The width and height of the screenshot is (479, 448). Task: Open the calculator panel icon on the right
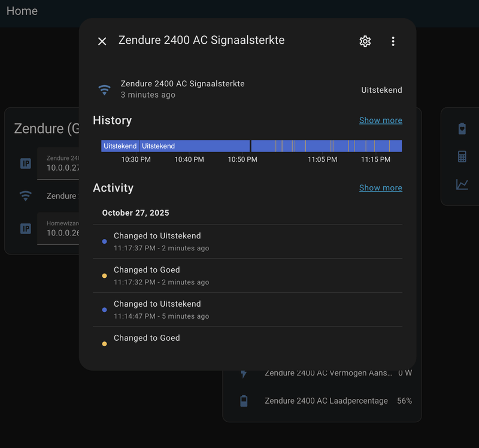click(462, 157)
